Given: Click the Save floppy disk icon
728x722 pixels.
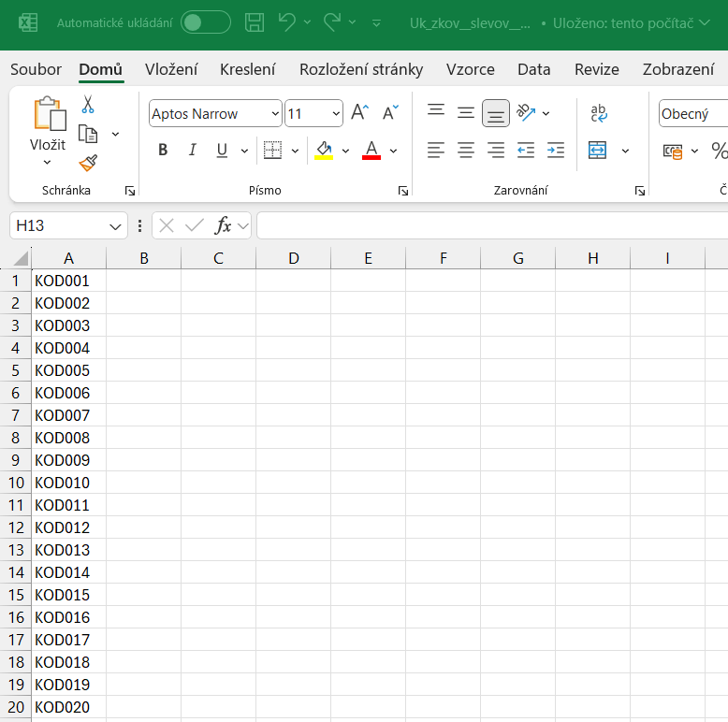Looking at the screenshot, I should pos(254,22).
